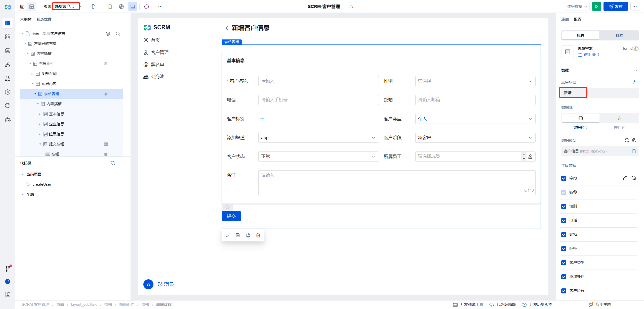Click the delete trash icon below form
Screen dimensions: 644x309
pos(258,235)
